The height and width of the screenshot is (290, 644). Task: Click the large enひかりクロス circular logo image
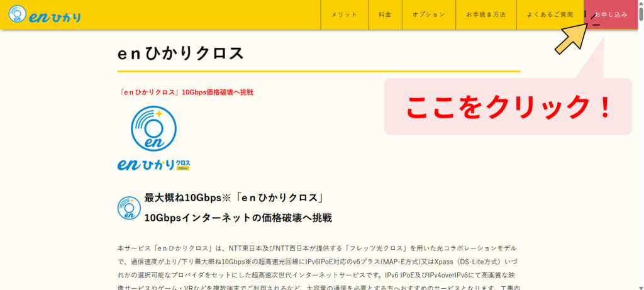point(153,138)
